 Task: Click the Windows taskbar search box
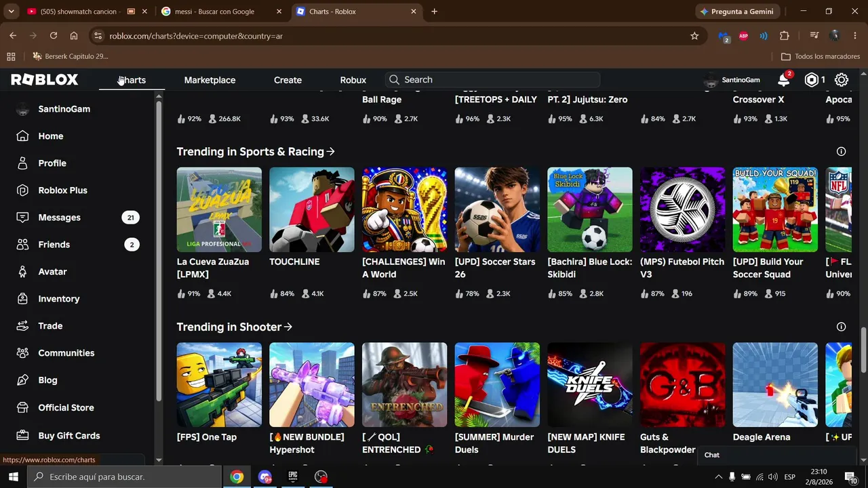[x=124, y=476]
